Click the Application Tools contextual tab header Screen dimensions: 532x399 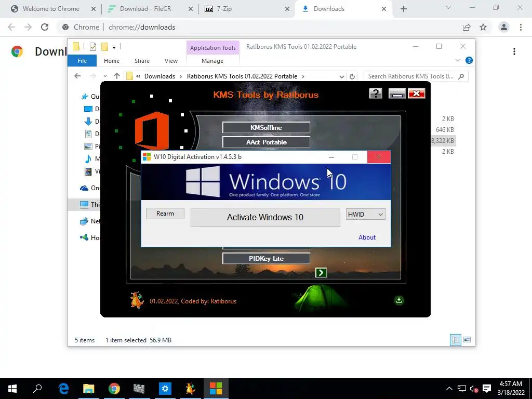212,48
